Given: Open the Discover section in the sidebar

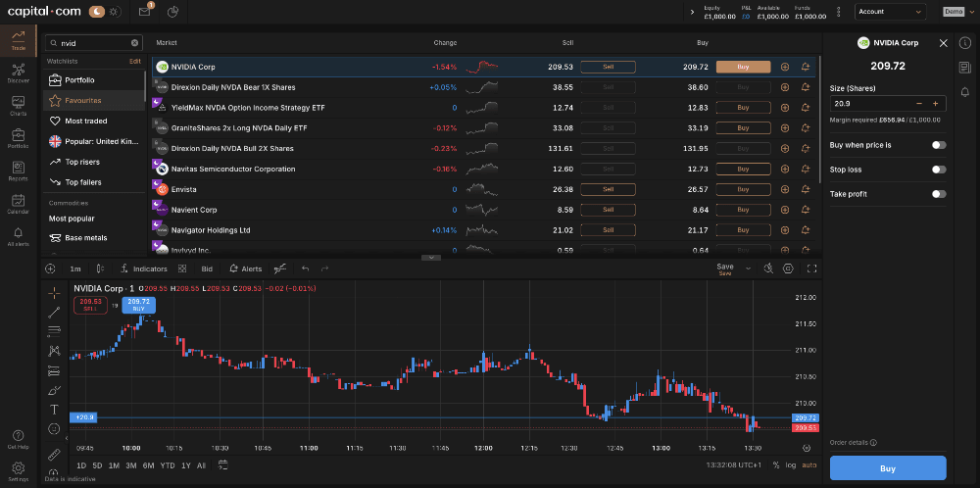Looking at the screenshot, I should (18, 73).
